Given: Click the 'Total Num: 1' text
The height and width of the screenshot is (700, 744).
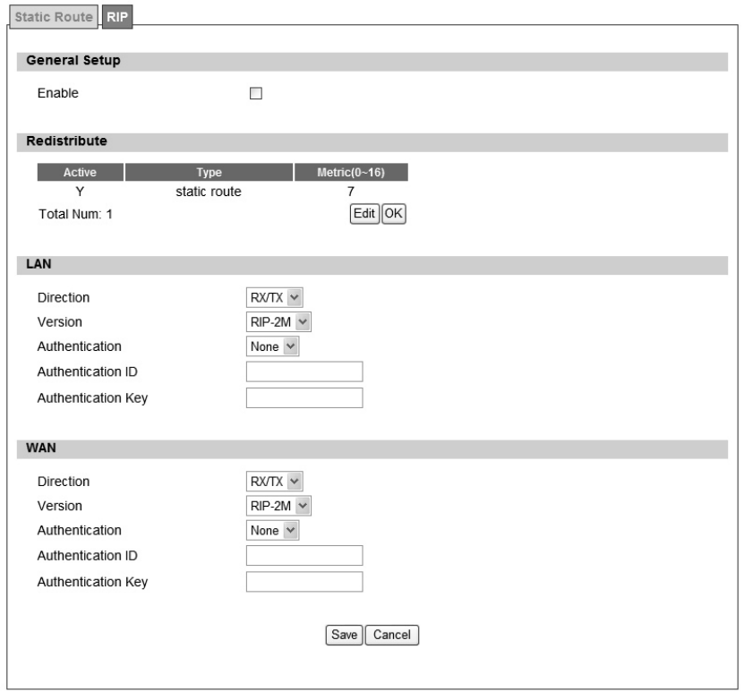Looking at the screenshot, I should click(x=75, y=214).
